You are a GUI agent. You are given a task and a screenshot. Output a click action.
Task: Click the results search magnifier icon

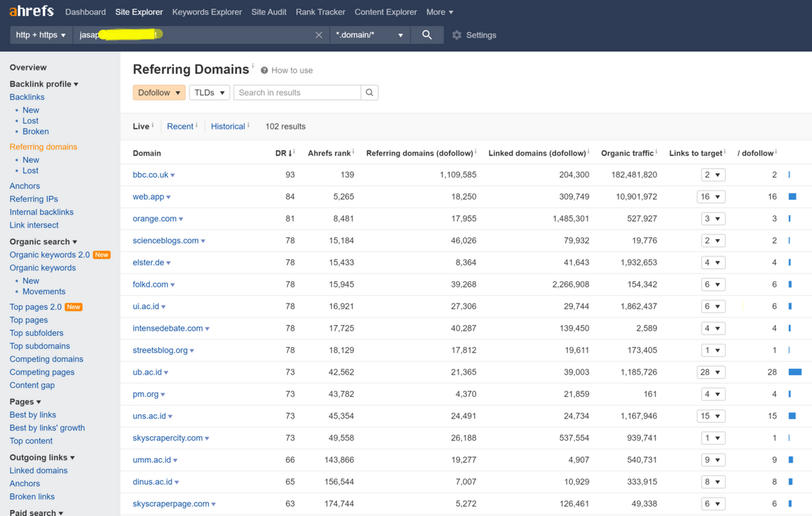[x=369, y=92]
